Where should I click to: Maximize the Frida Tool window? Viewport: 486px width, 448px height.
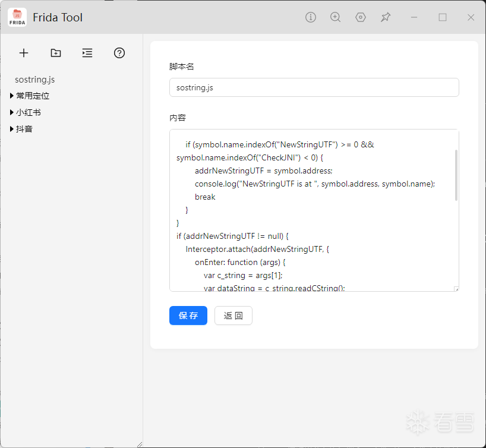(x=443, y=17)
